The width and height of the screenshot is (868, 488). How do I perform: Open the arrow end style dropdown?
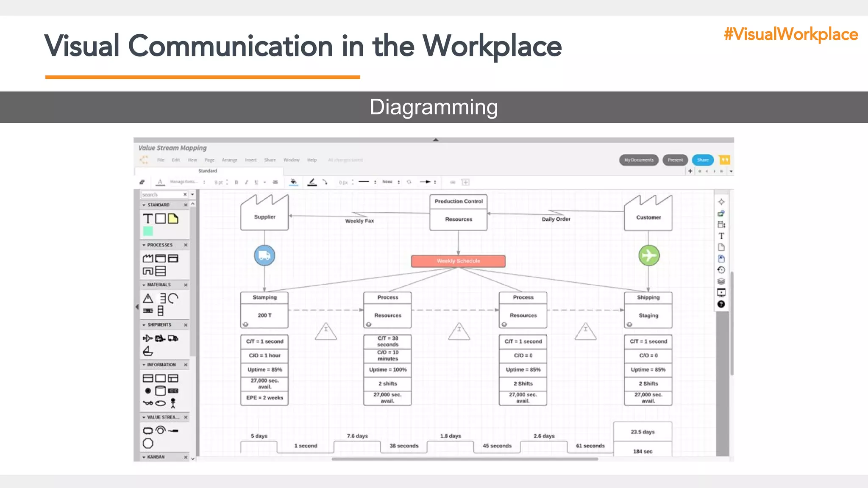[428, 182]
